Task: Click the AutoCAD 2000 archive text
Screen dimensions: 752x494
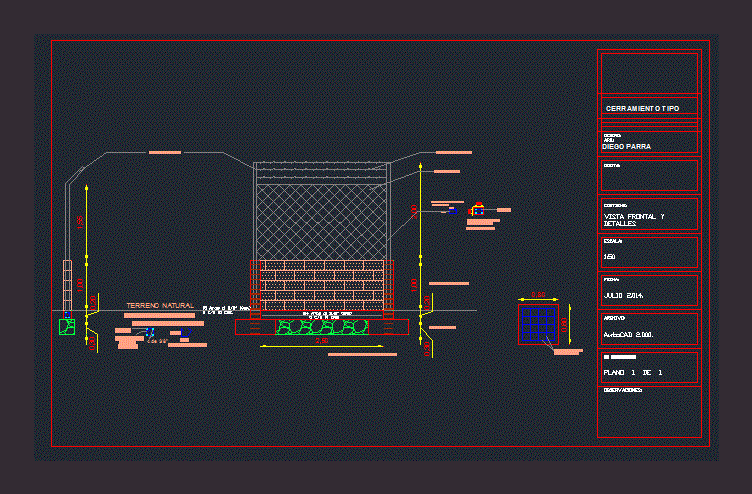Action: point(628,334)
